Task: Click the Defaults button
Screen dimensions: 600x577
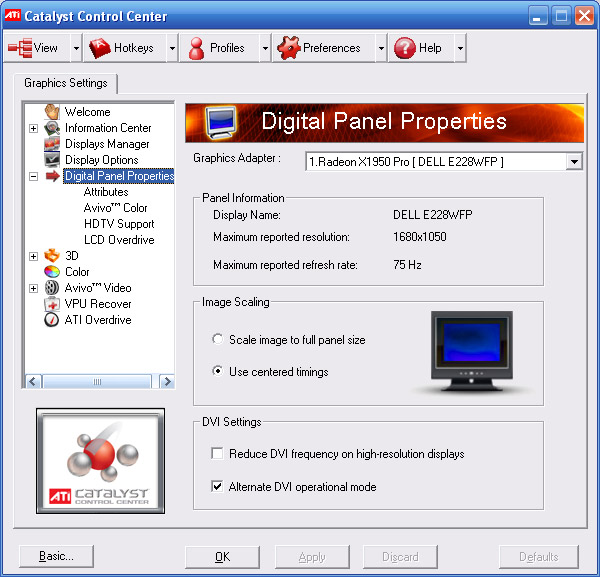Action: coord(539,557)
